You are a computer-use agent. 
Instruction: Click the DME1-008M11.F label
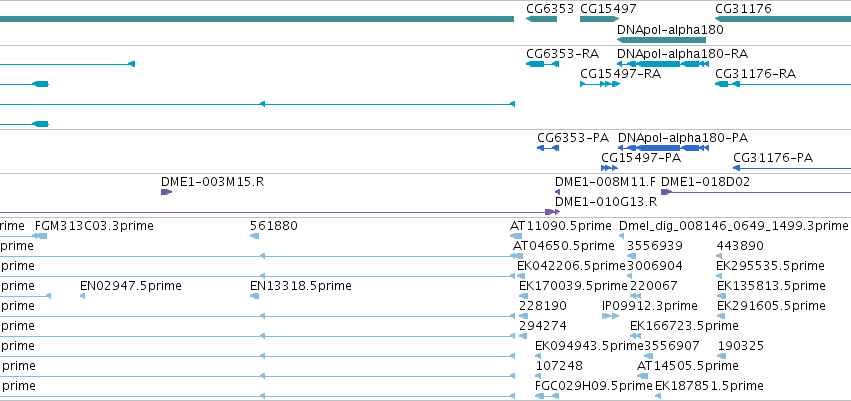605,182
